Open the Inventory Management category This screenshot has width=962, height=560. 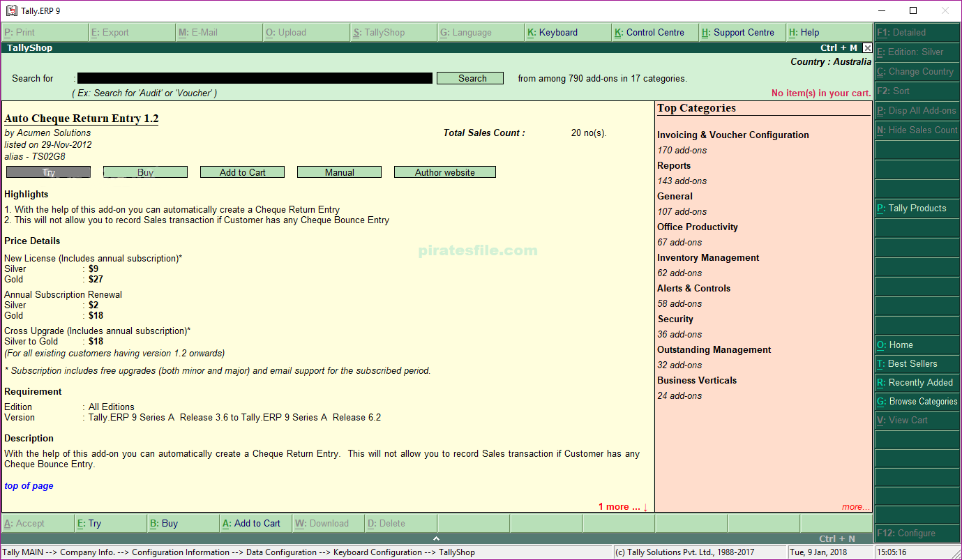tap(708, 257)
